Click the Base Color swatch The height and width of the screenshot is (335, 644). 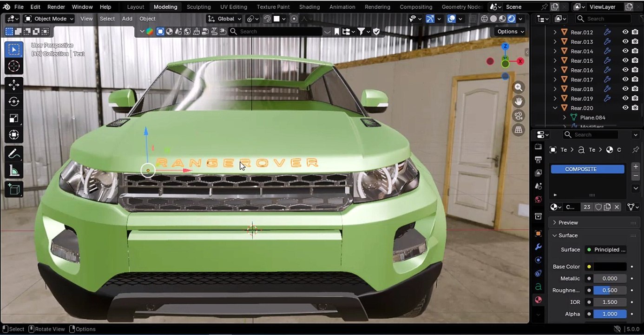(x=610, y=267)
